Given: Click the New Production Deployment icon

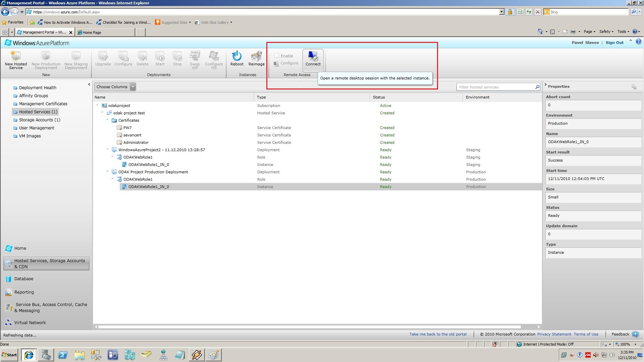Looking at the screenshot, I should (46, 56).
